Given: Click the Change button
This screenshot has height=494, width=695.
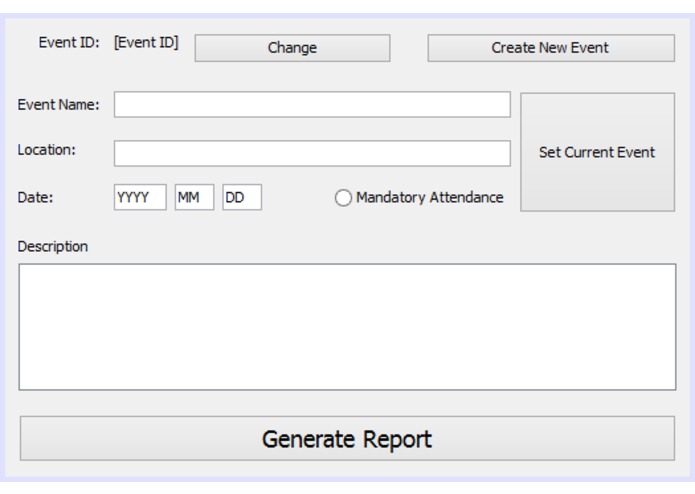Looking at the screenshot, I should click(x=292, y=48).
